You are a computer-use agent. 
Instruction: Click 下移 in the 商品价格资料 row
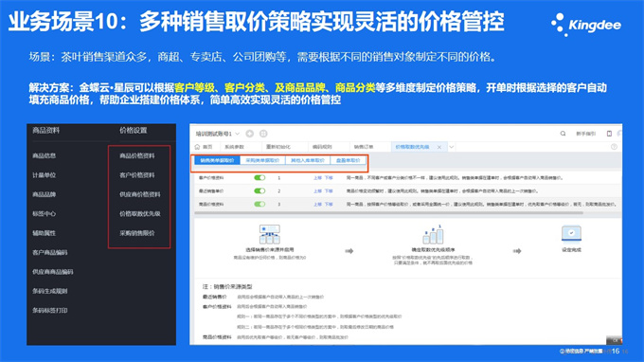point(329,204)
